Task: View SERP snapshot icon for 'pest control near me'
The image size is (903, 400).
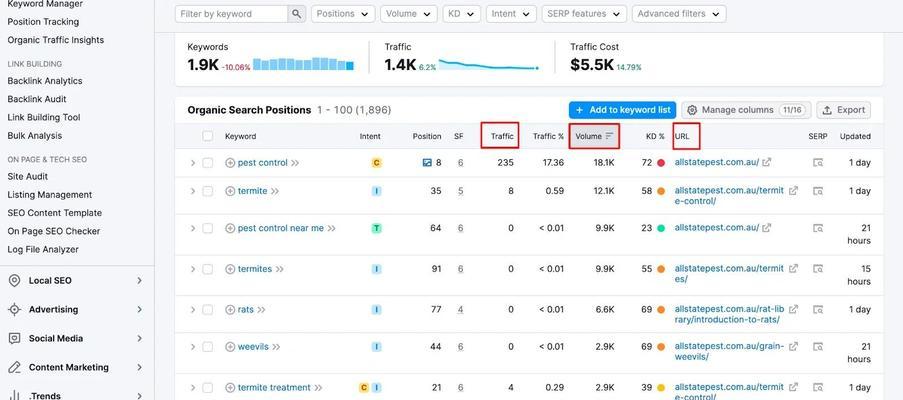Action: coord(818,228)
